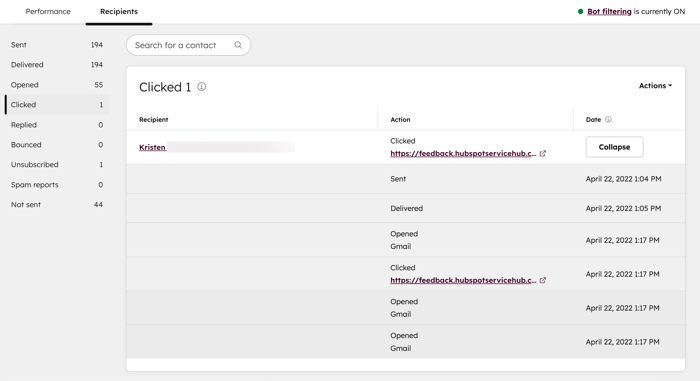Show Not sent recipients in sidebar

(x=57, y=205)
